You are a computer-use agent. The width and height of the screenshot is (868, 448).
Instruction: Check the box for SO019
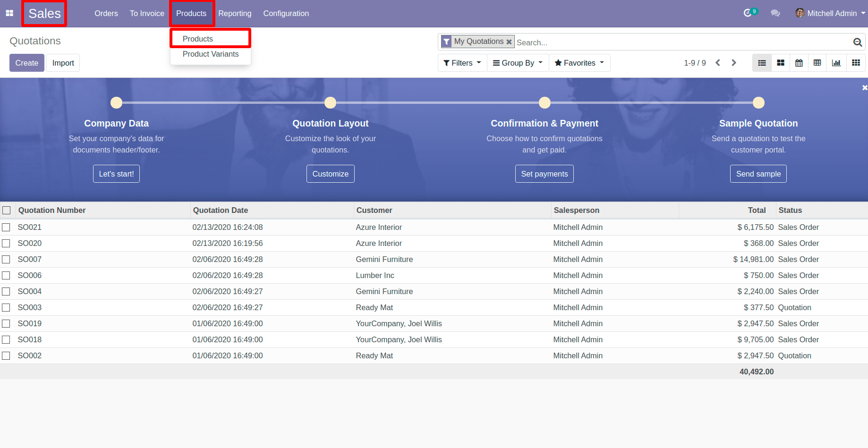(6, 323)
